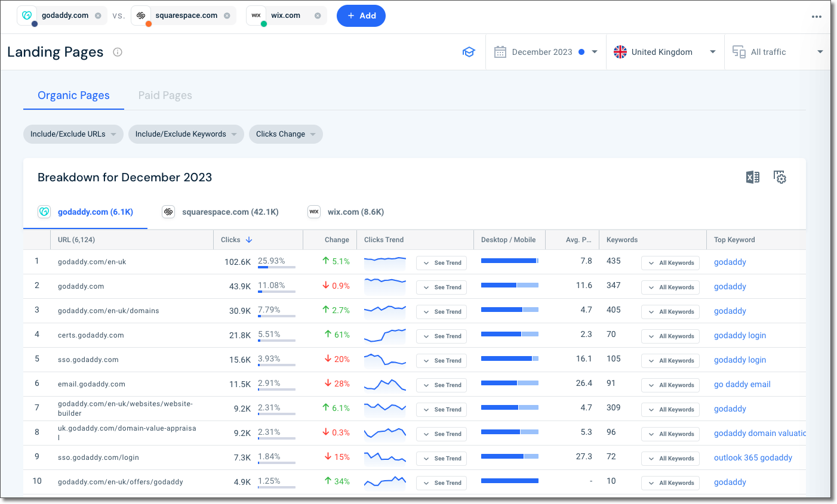Screen dimensions: 837x504
Task: Expand See Trend for certs.godaddy.com row
Action: (x=441, y=336)
